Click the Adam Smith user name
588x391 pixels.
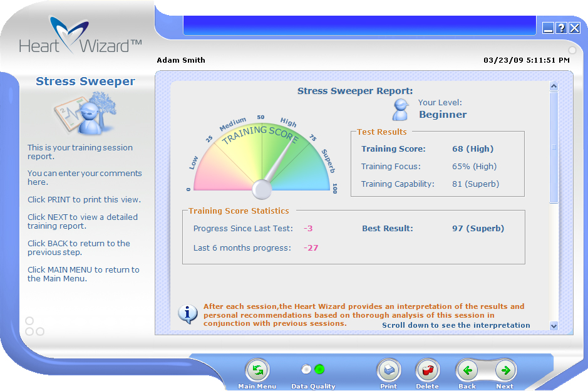[x=181, y=61]
